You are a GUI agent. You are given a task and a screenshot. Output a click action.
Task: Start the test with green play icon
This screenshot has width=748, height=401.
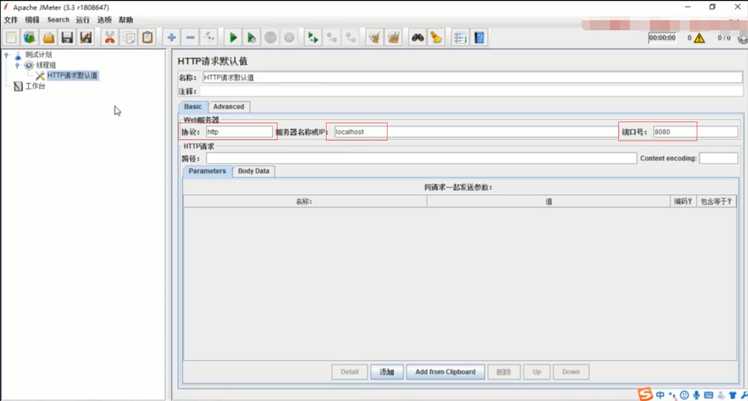coord(233,37)
